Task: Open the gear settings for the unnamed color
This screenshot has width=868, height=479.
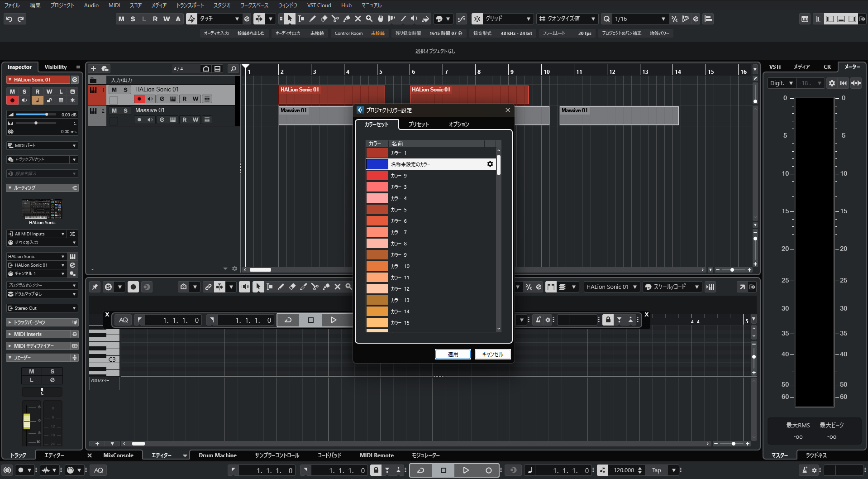Action: [x=490, y=164]
